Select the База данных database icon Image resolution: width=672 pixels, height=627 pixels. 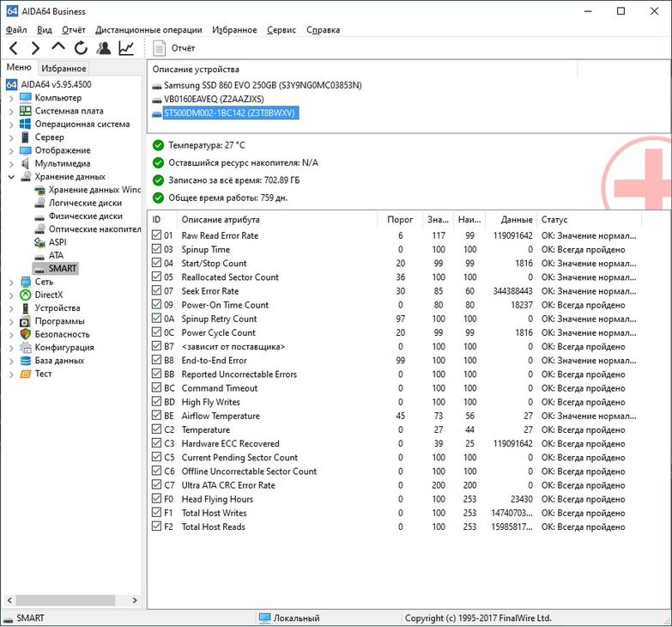(26, 361)
